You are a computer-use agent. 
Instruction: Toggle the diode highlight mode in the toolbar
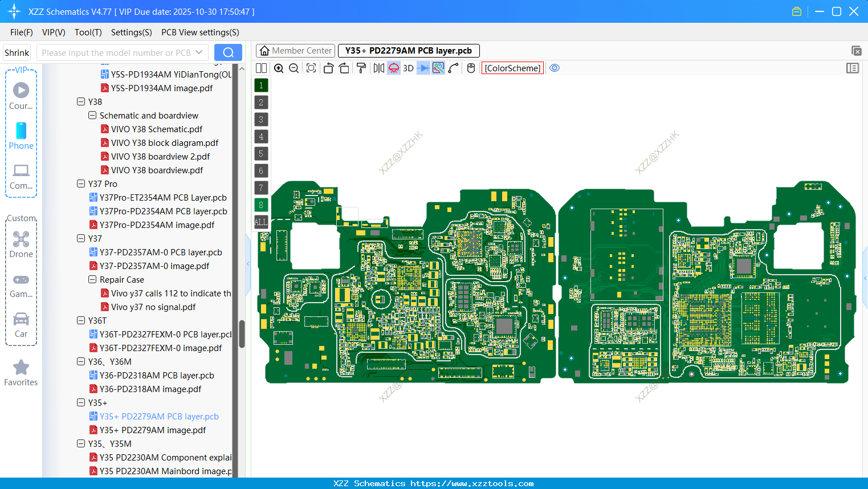click(423, 68)
